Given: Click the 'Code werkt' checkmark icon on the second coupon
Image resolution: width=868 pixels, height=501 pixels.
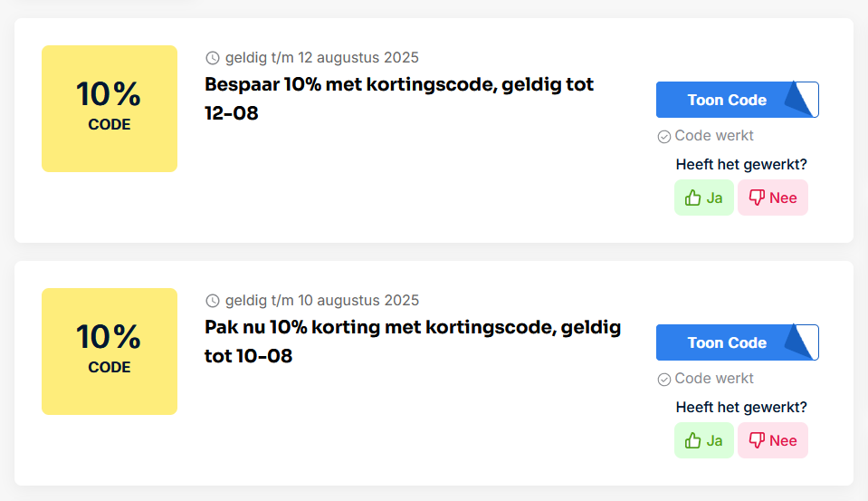Looking at the screenshot, I should pos(664,379).
